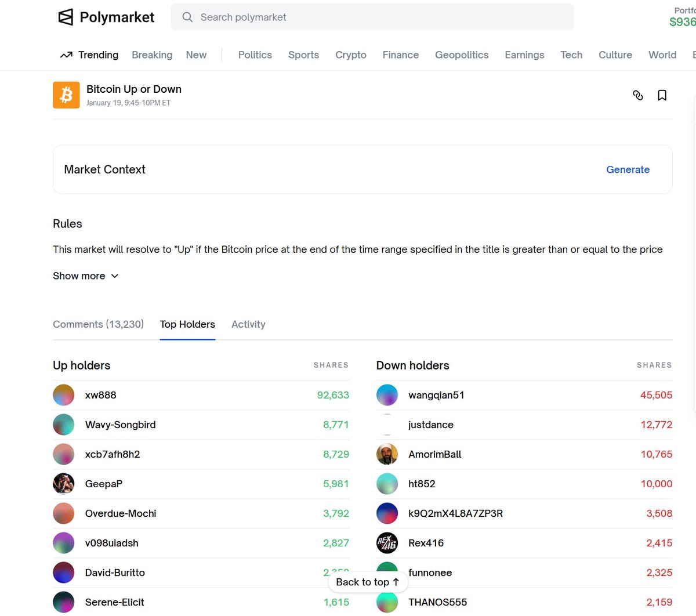Open AmorimBall username link
This screenshot has width=696, height=616.
click(435, 454)
